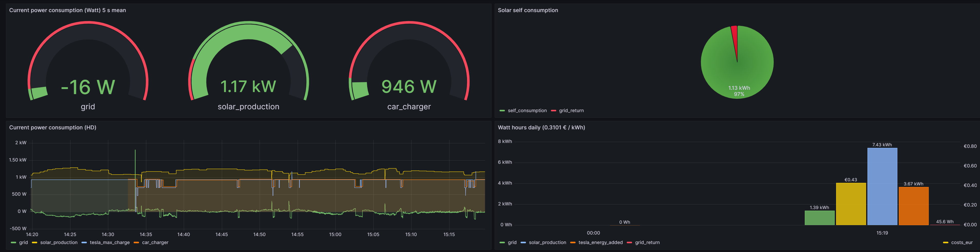Image resolution: width=980 pixels, height=252 pixels.
Task: Click the '2 kW' y-axis label
Action: [21, 143]
